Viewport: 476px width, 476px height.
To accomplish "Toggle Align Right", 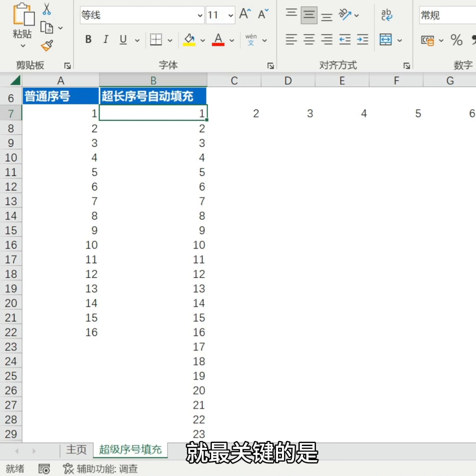I will click(327, 40).
